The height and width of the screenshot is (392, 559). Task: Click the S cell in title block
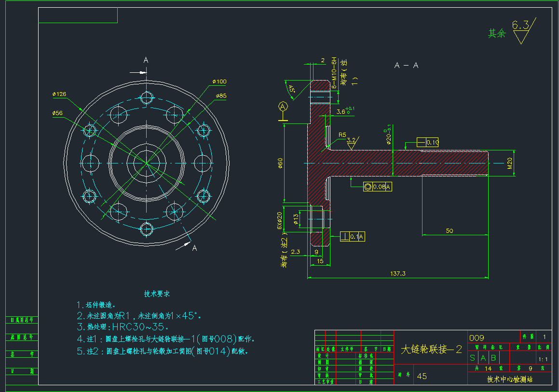(x=472, y=358)
